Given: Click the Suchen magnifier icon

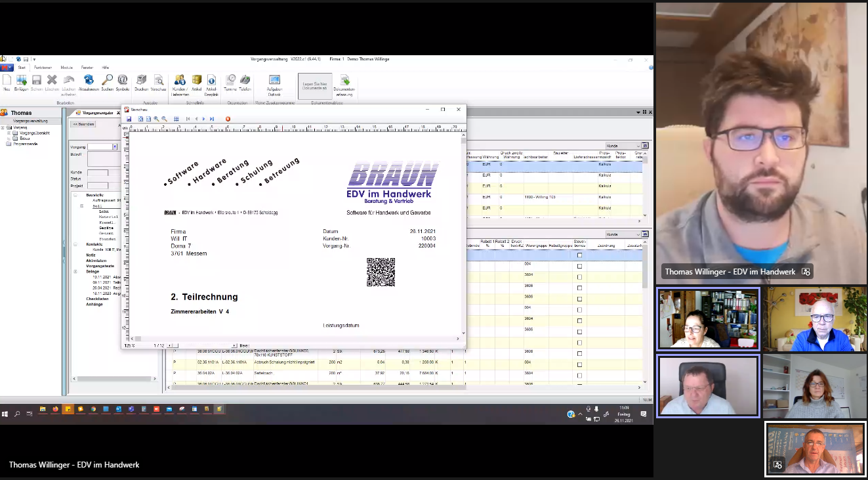Looking at the screenshot, I should click(107, 81).
